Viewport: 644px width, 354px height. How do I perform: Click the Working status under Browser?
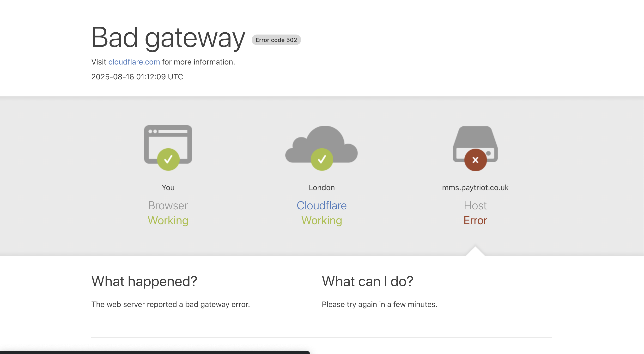tap(168, 220)
